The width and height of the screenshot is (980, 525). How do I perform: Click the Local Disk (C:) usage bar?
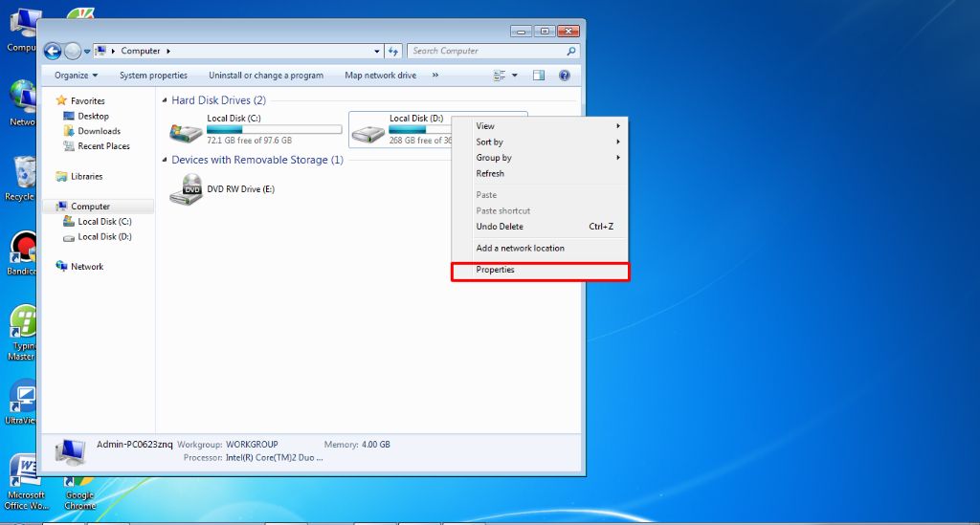pyautogui.click(x=275, y=130)
